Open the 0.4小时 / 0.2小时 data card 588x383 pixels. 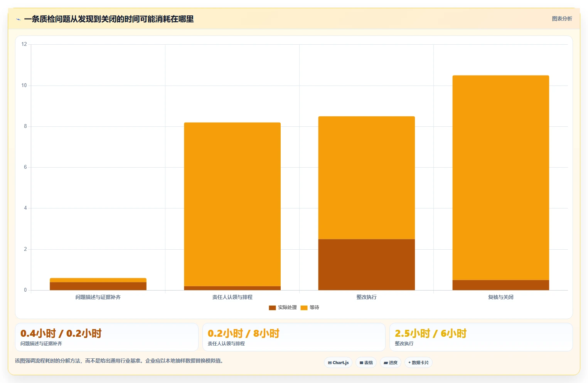click(107, 337)
